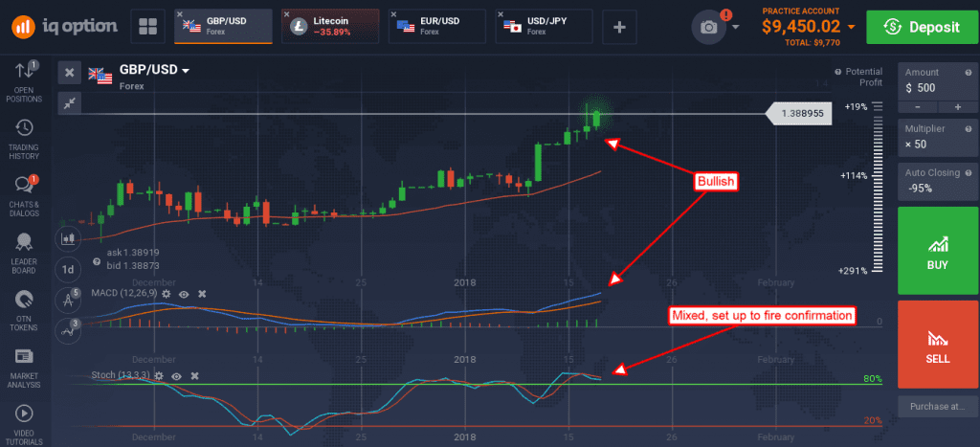Switch to the GBP/USD tab
This screenshot has width=980, height=447.
click(223, 26)
